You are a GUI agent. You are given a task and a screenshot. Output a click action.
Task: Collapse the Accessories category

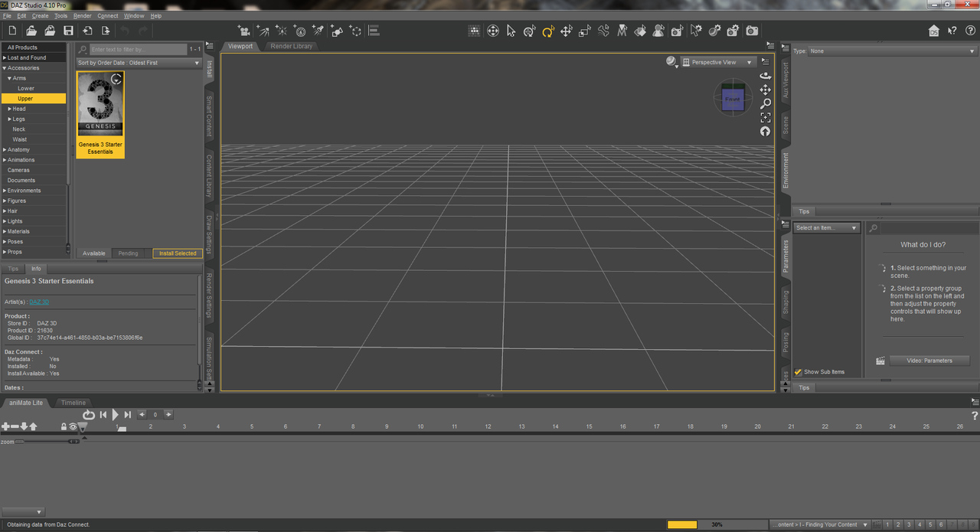(x=4, y=68)
